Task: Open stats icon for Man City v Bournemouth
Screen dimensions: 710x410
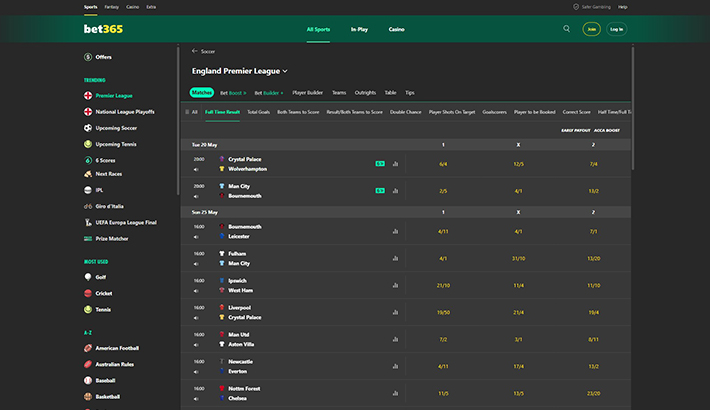Action: coord(395,191)
